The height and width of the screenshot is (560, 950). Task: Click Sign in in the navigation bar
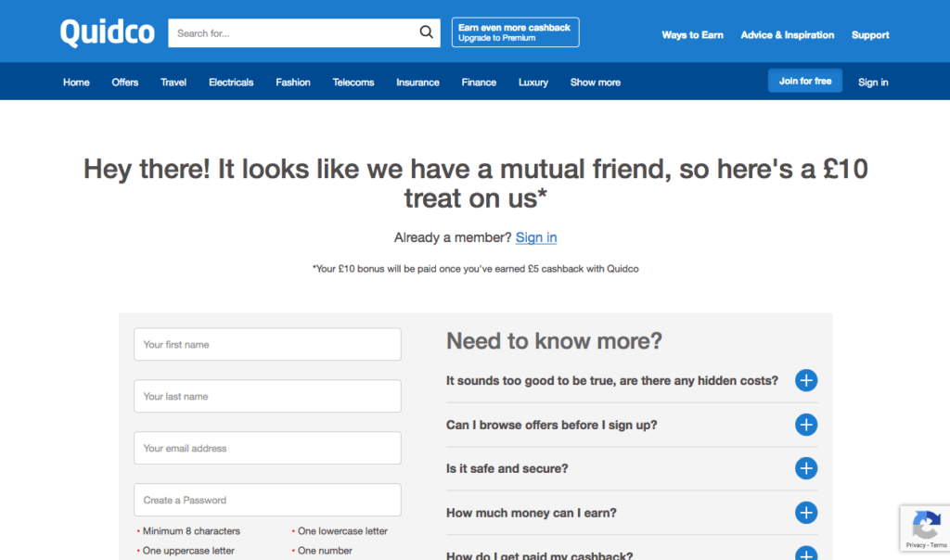coord(873,83)
